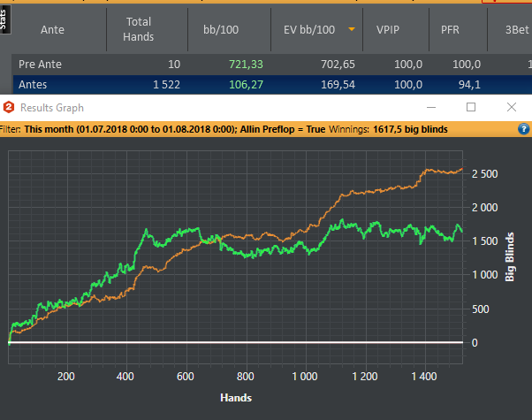532x420 pixels.
Task: Sort by PFR column header
Action: click(x=450, y=29)
